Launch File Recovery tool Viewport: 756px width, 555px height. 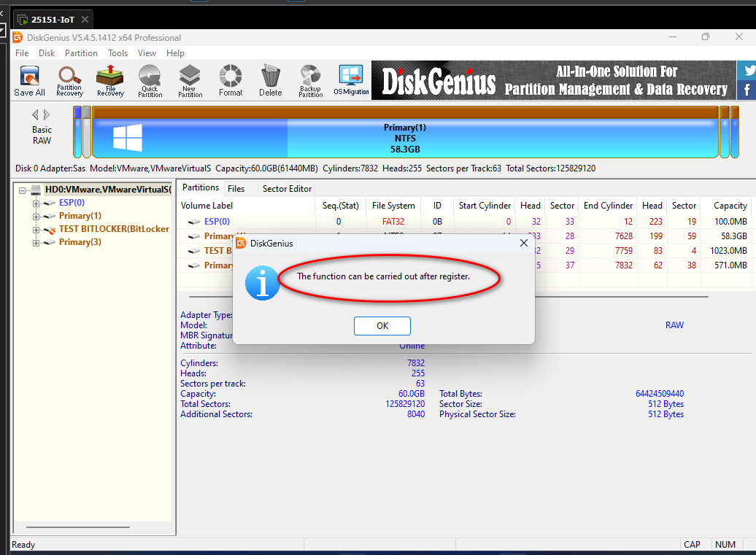point(110,81)
